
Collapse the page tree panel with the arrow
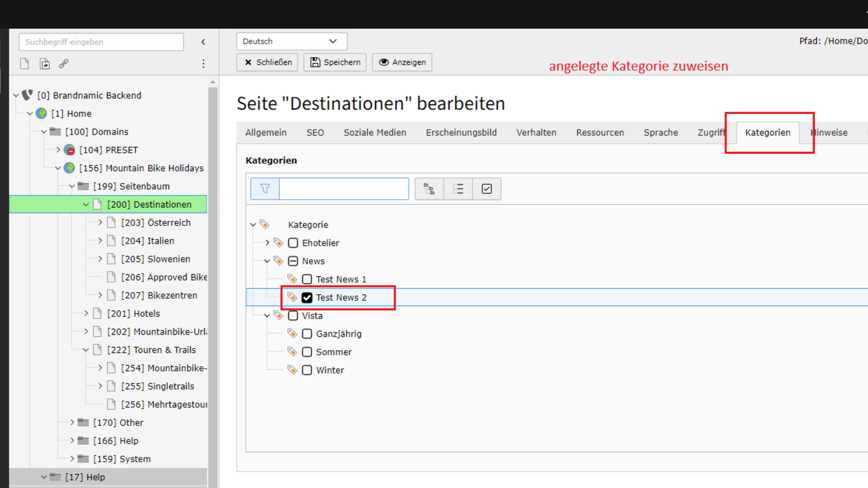(203, 42)
